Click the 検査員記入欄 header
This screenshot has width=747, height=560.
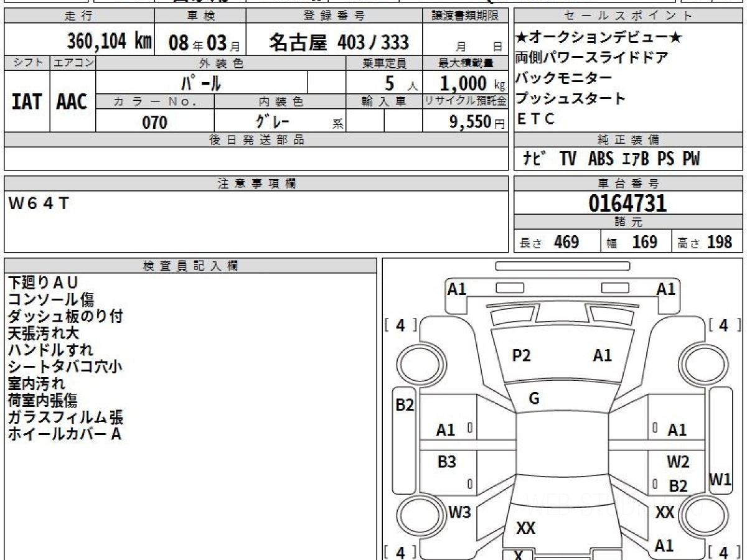[x=190, y=266]
